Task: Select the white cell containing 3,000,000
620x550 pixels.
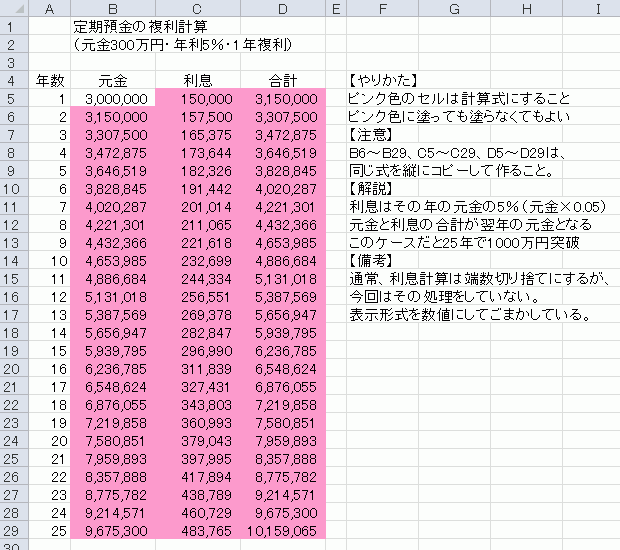Action: [112, 99]
